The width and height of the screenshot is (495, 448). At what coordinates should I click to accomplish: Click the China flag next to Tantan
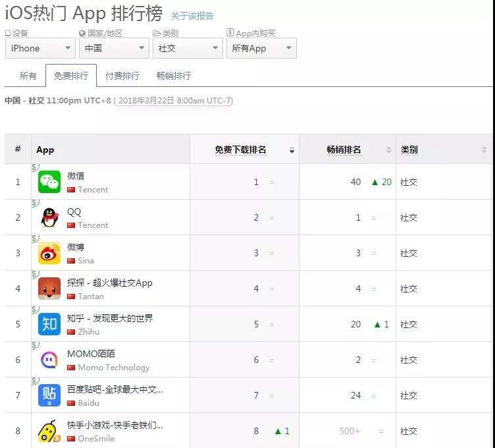(x=71, y=296)
